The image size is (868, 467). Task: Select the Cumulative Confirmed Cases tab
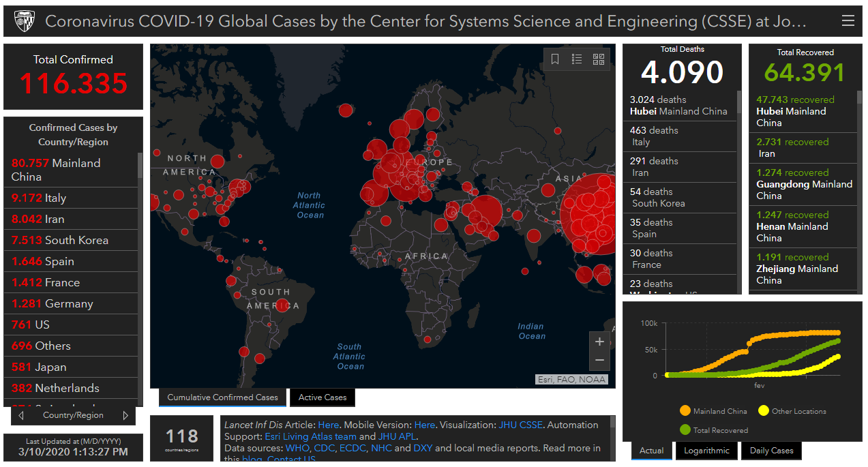[x=222, y=397]
